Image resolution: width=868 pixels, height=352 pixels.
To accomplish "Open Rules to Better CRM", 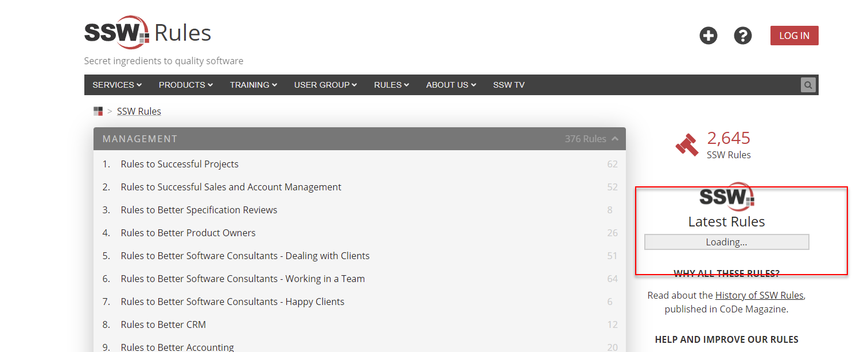I will click(x=164, y=324).
